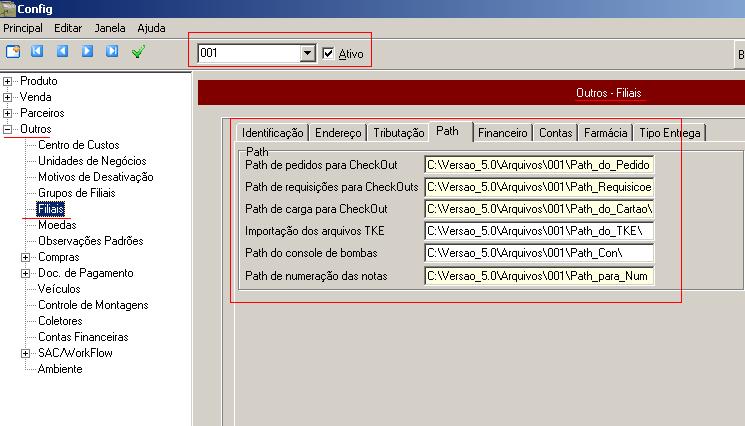The height and width of the screenshot is (426, 745).
Task: Select Doc. de Pagamento tree item
Action: [x=86, y=274]
